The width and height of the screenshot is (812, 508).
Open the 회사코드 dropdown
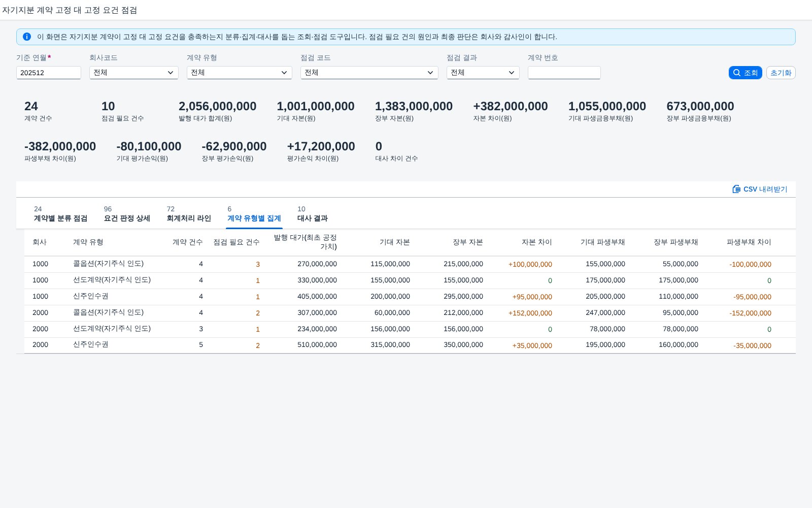coord(134,73)
